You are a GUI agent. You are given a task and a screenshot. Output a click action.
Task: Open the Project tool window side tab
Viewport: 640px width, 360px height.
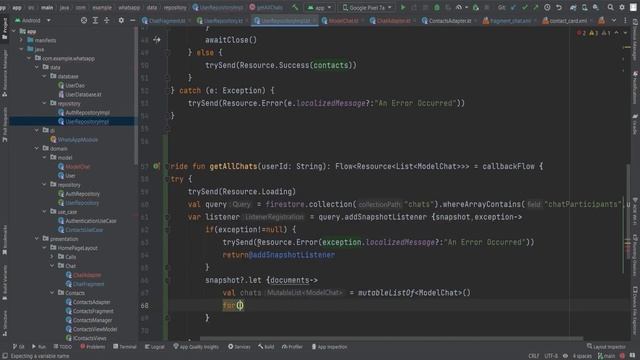click(x=4, y=29)
